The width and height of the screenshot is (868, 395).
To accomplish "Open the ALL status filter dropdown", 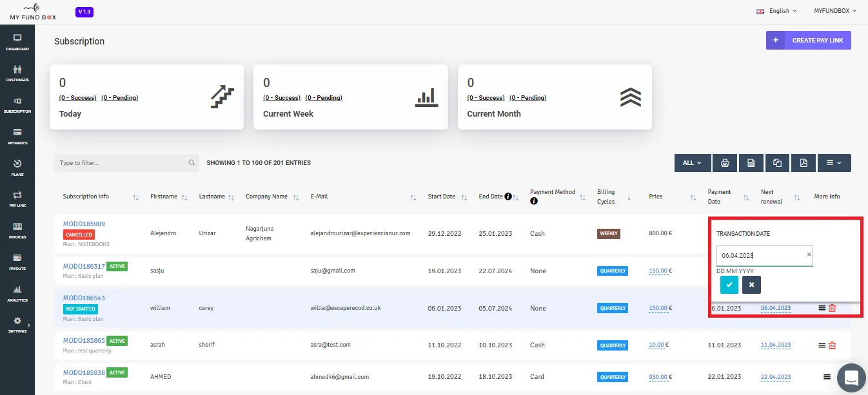I will [693, 163].
